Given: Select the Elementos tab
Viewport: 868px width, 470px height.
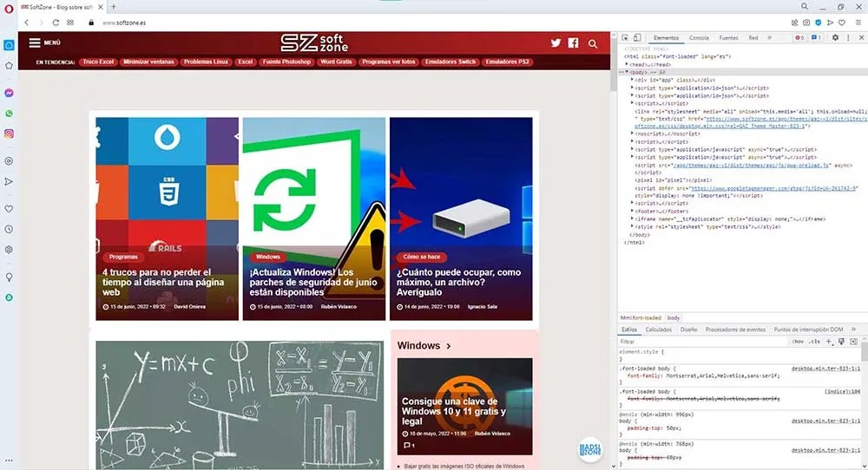Looking at the screenshot, I should (666, 37).
